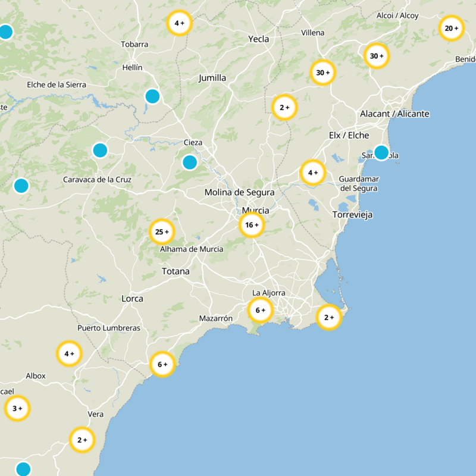This screenshot has height=476, width=476.
Task: Click the blue marker far west of Caravaca de la Cruz
Action: click(21, 186)
